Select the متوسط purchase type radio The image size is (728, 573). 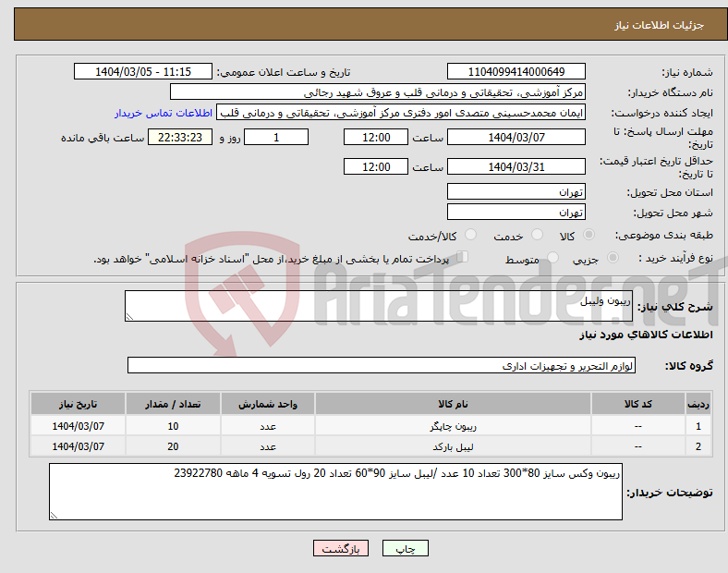coord(553,257)
